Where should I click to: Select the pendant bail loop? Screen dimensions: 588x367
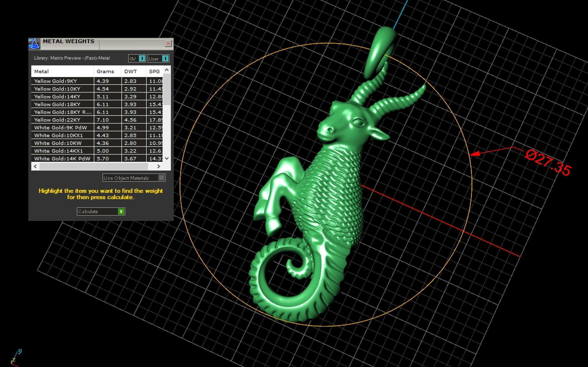(x=380, y=52)
